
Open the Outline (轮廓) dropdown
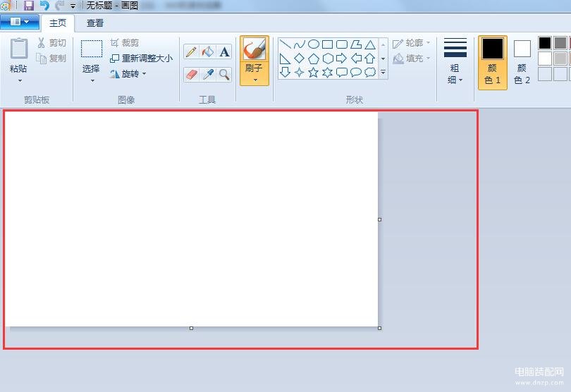[411, 43]
